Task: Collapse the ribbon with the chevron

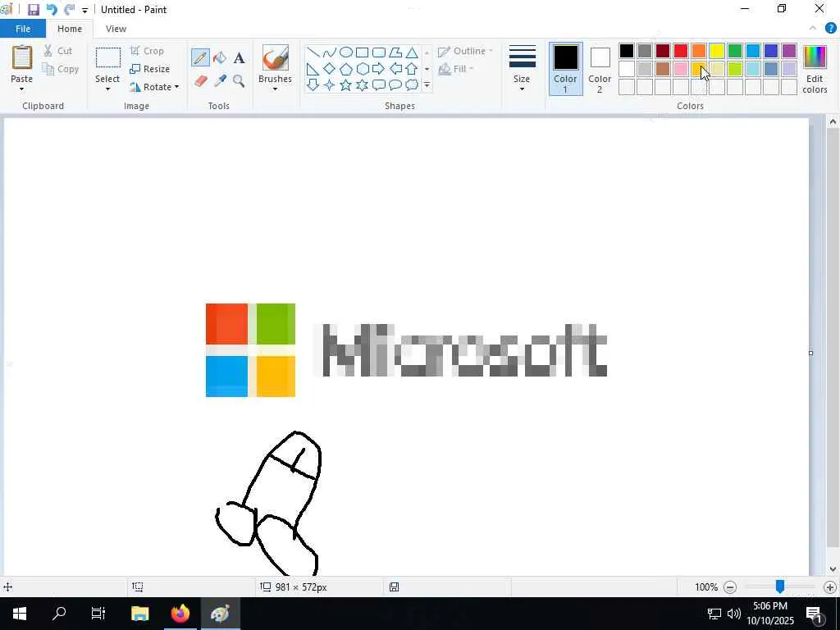Action: (813, 29)
